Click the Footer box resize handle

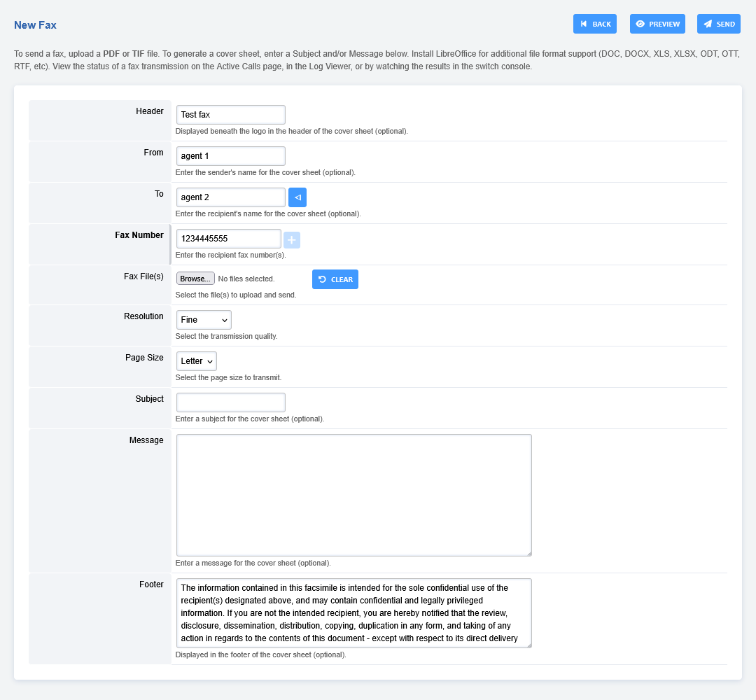click(x=528, y=645)
